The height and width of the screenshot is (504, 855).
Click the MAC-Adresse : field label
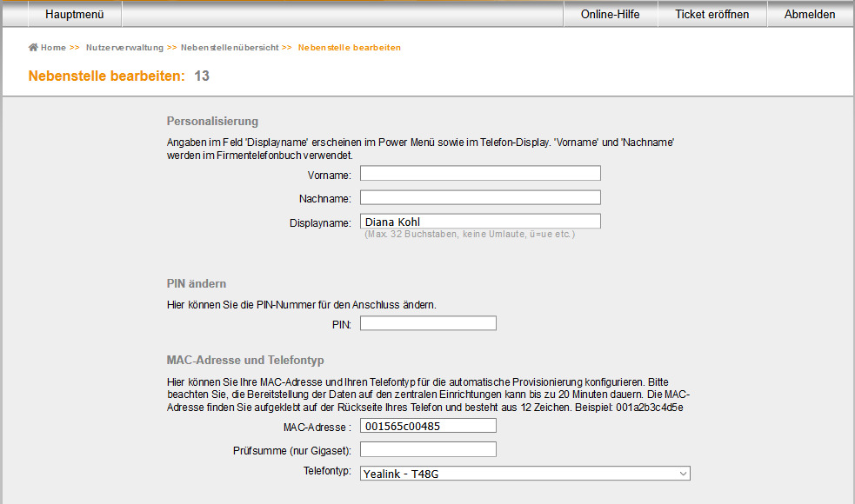click(x=317, y=428)
